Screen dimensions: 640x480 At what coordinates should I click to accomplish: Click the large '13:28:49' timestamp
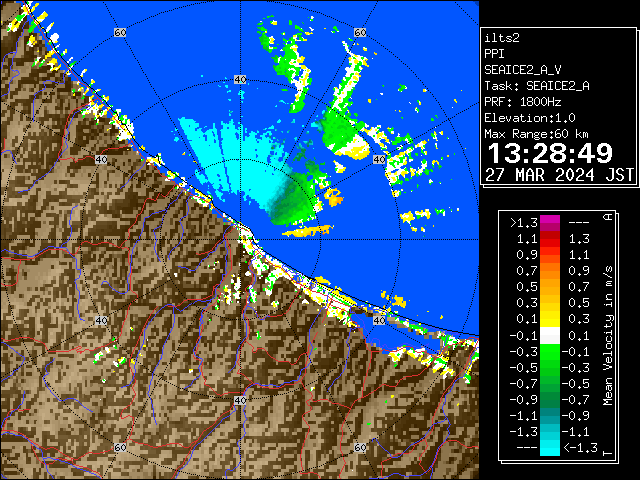(x=550, y=153)
